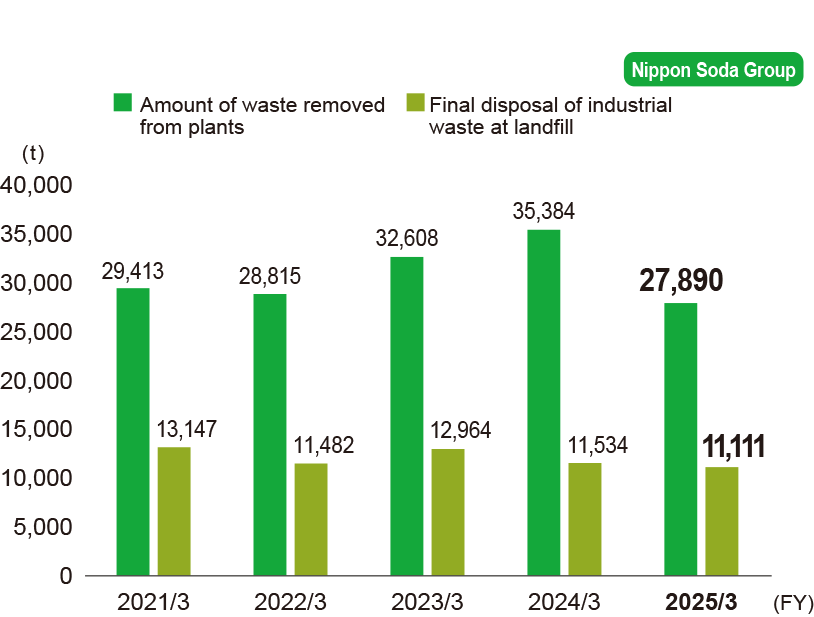814x617 pixels.
Task: Click the (FY) axis label
Action: point(788,602)
